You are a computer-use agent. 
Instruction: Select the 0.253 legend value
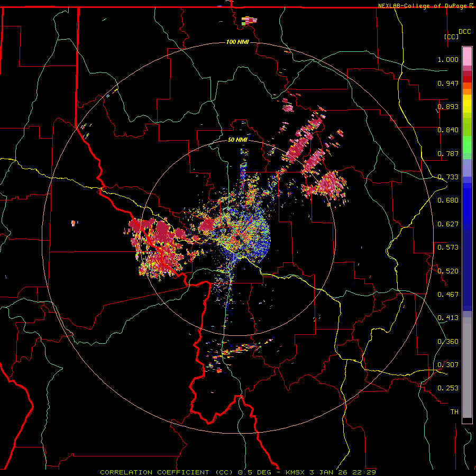point(448,388)
